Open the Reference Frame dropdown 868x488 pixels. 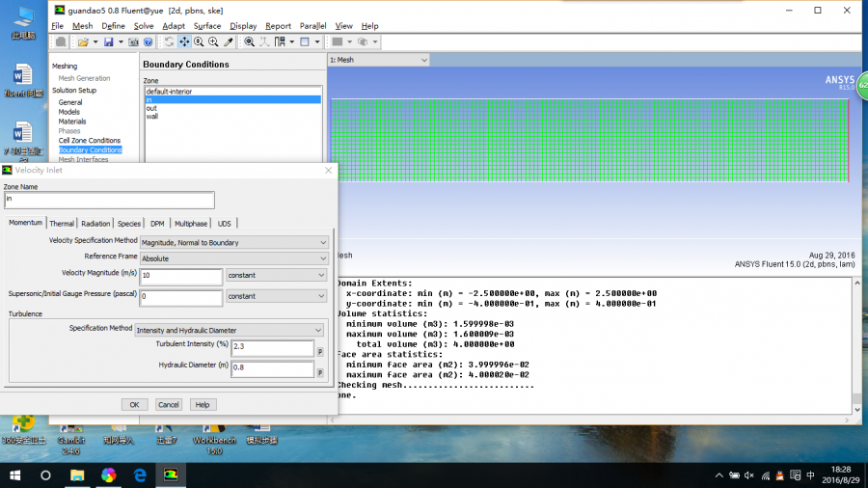click(x=234, y=258)
